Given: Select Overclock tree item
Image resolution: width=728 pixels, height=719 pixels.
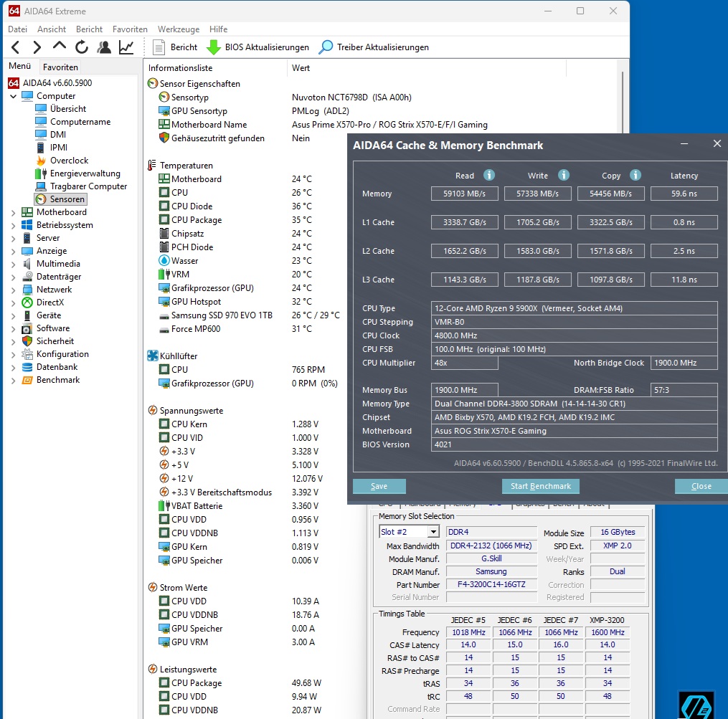Looking at the screenshot, I should point(62,160).
